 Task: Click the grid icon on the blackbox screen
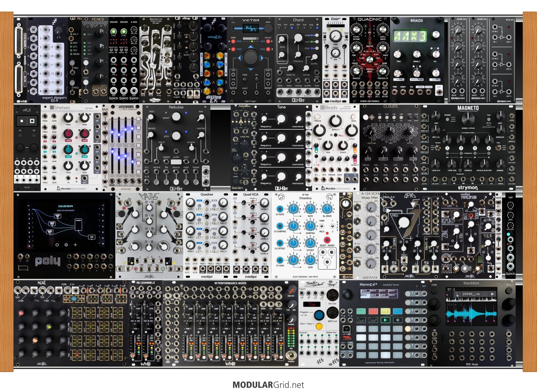coord(449,294)
